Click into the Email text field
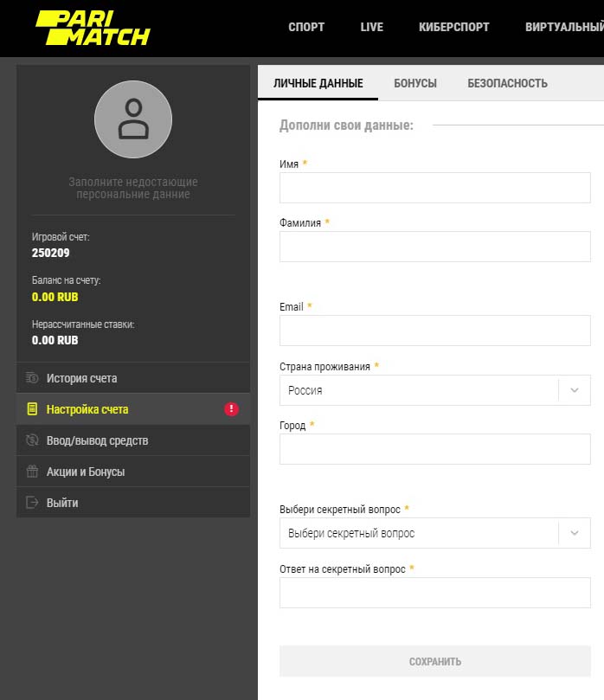This screenshot has width=604, height=700. [x=434, y=331]
